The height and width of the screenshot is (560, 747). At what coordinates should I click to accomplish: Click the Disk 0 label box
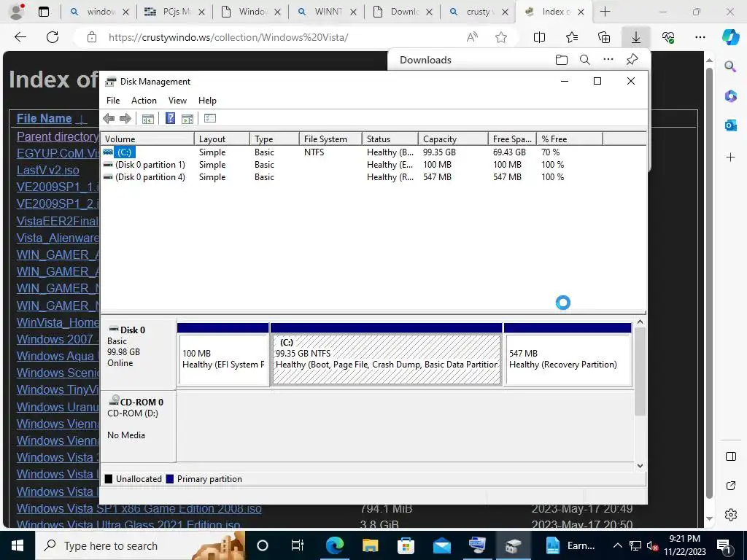[x=138, y=355]
